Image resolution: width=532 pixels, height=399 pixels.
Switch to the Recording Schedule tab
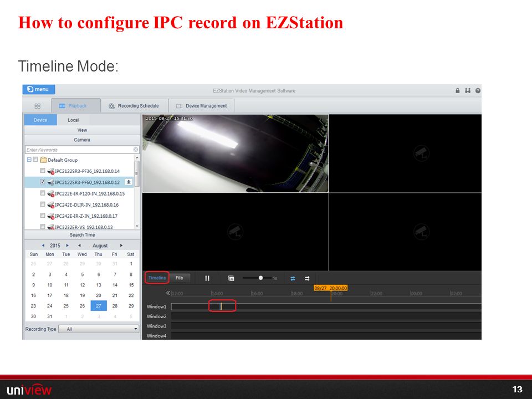(134, 106)
